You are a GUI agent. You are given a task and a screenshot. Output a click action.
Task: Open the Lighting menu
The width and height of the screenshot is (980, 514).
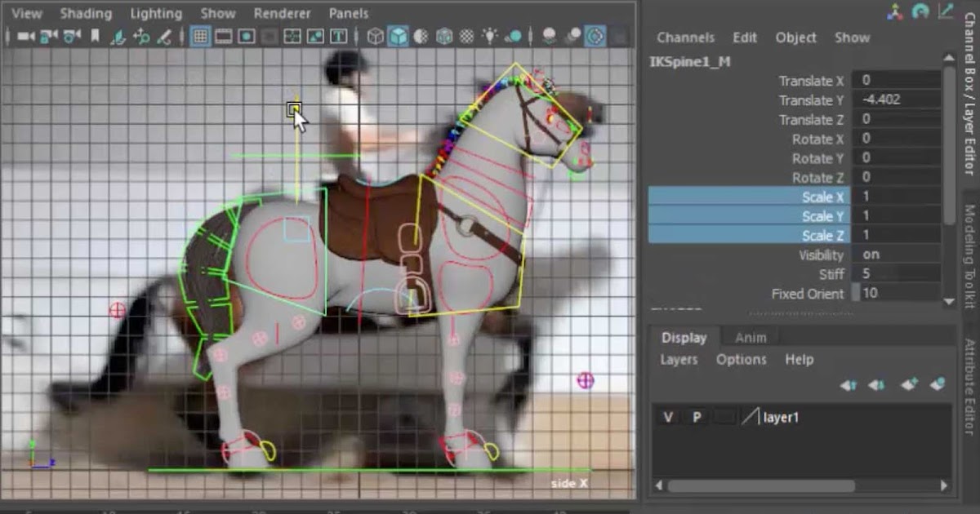156,13
